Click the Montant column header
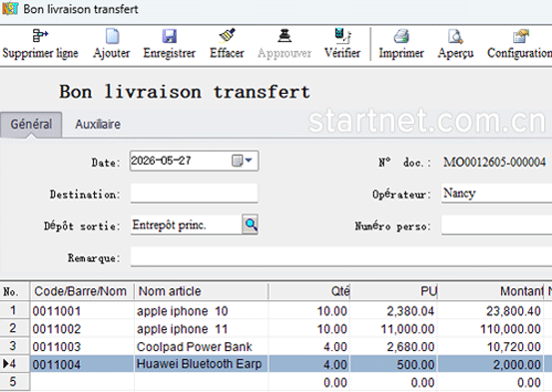Viewport: 552px width, 392px height. click(x=491, y=291)
